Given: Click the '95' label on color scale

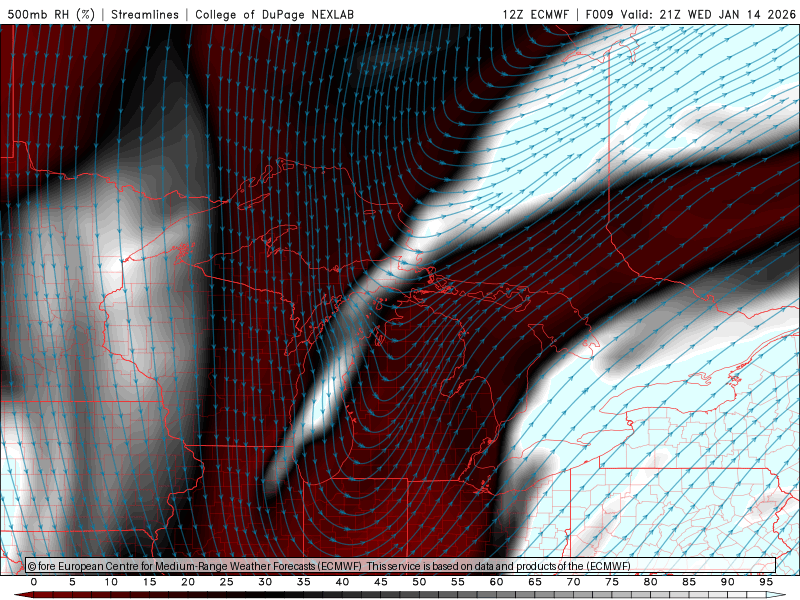Looking at the screenshot, I should (x=766, y=582).
